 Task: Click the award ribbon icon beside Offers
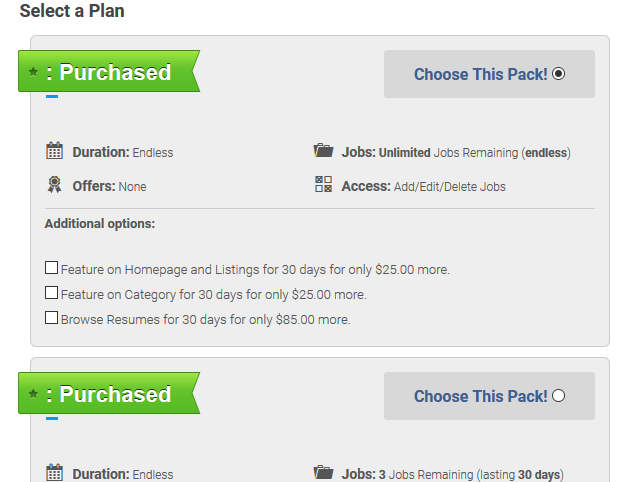pyautogui.click(x=54, y=185)
